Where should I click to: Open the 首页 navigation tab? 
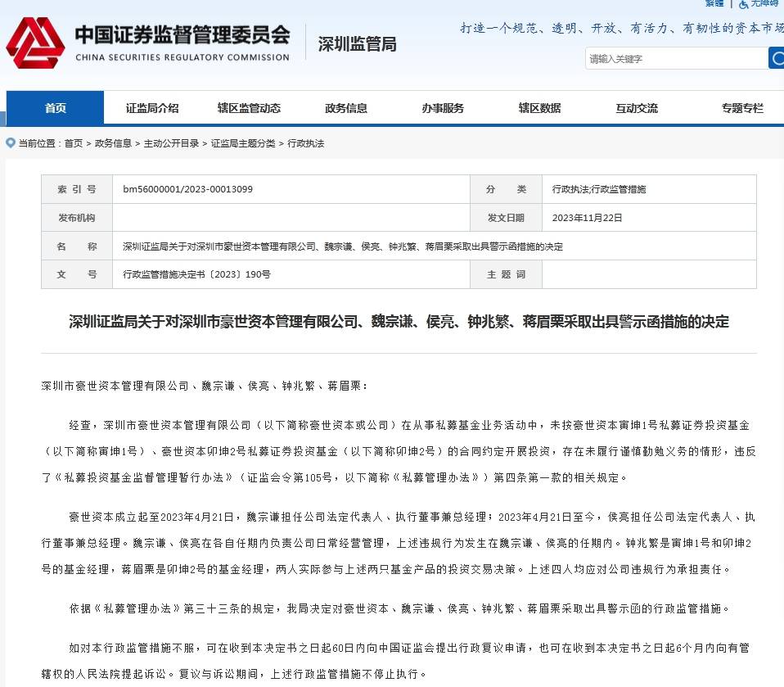55,108
